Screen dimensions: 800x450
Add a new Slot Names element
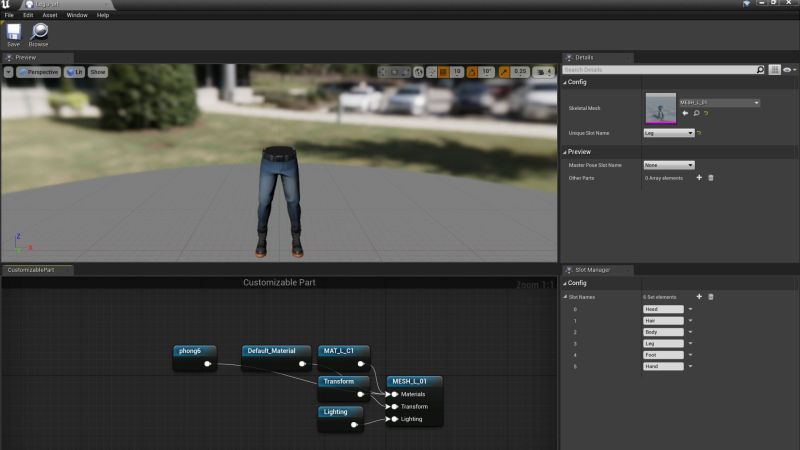(x=699, y=296)
